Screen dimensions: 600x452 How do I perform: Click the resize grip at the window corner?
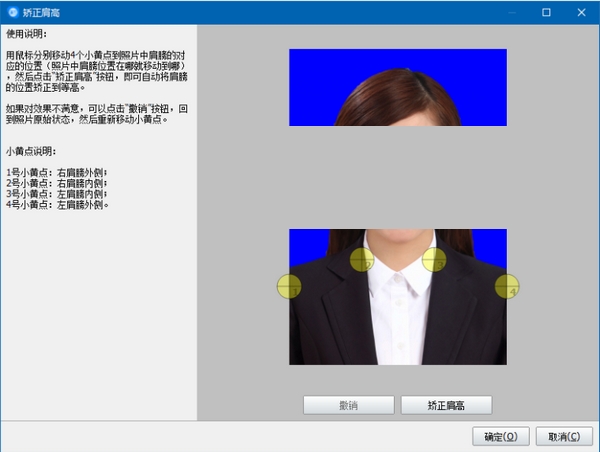tap(593, 446)
